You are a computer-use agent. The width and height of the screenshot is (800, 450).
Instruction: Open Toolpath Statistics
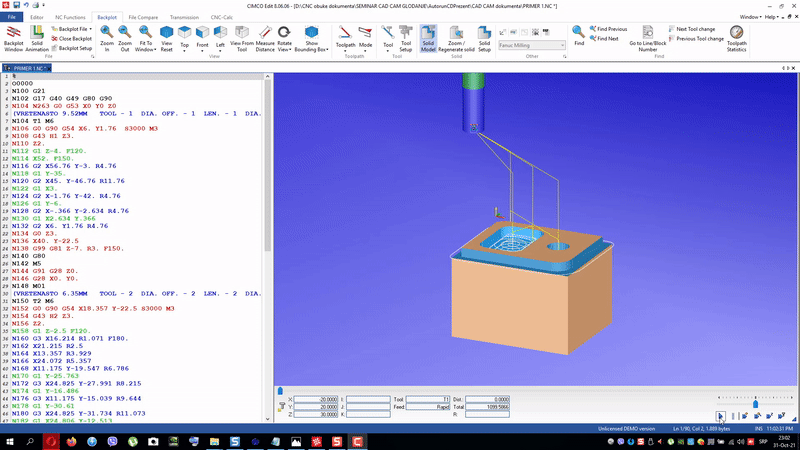click(736, 39)
